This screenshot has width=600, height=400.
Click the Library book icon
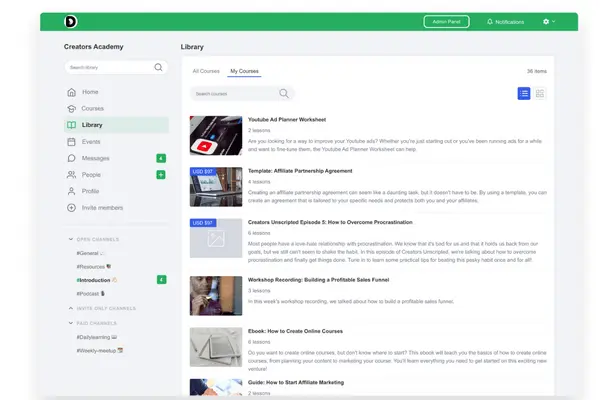(x=72, y=125)
